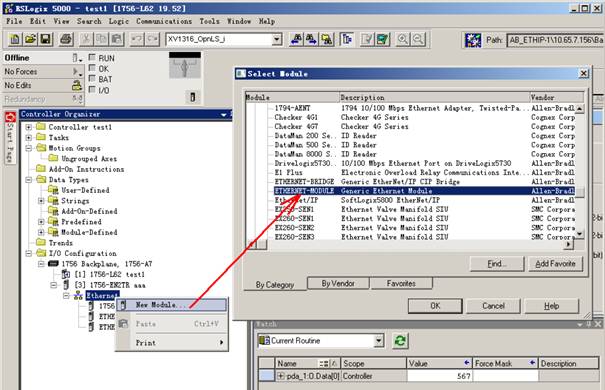Open the XV1316_OpnLS_j tag dropdown

277,39
